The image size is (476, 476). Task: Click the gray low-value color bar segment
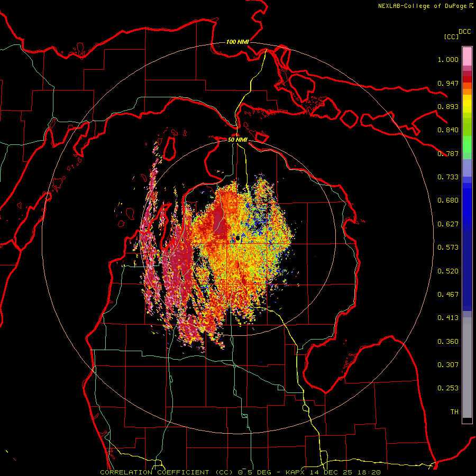pyautogui.click(x=467, y=368)
